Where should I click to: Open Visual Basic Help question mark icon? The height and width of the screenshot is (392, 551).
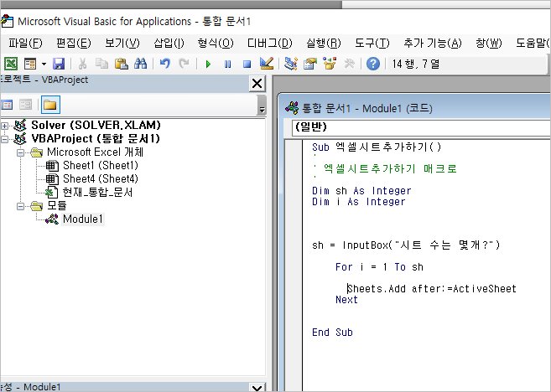click(x=372, y=64)
